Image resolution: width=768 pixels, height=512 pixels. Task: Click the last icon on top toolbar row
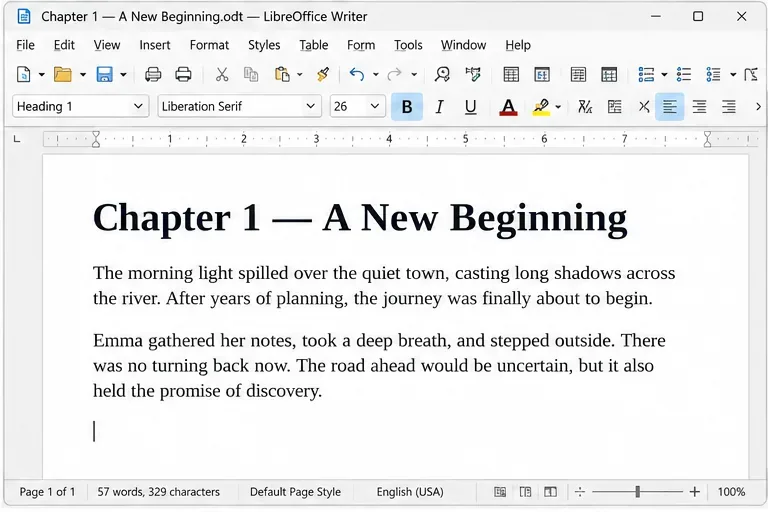[751, 74]
